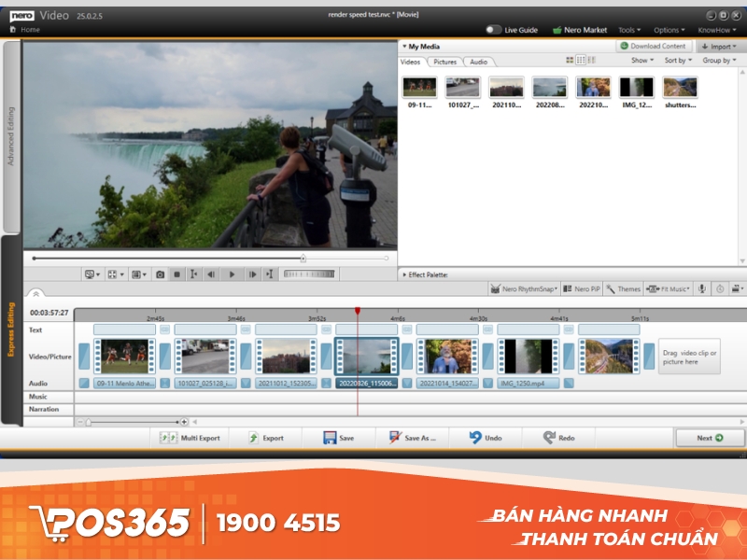Screen dimensions: 747x560
Task: Play the preview video
Action: coord(232,274)
